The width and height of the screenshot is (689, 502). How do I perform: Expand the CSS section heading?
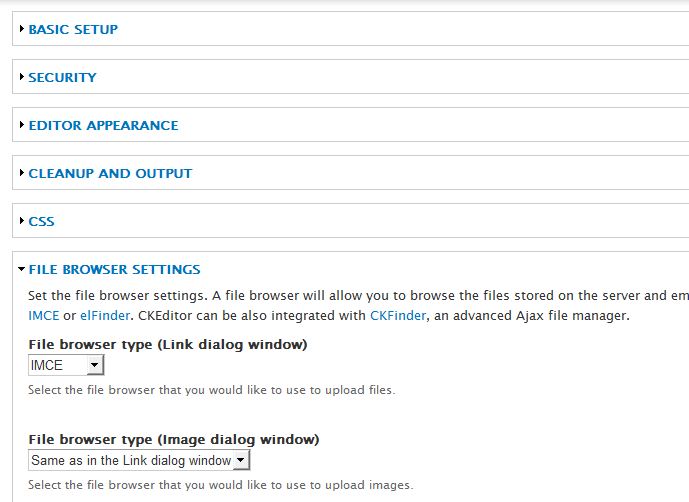pyautogui.click(x=41, y=221)
